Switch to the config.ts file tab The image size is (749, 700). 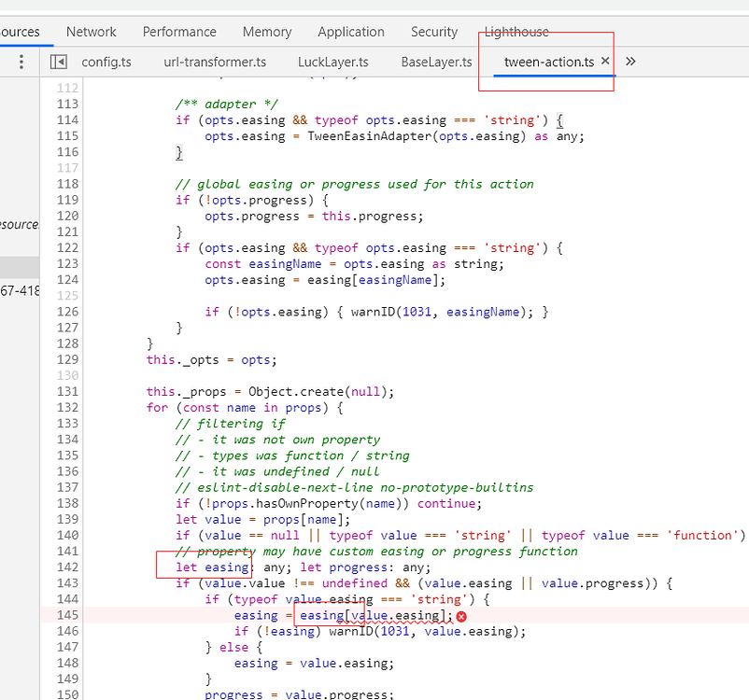point(106,62)
